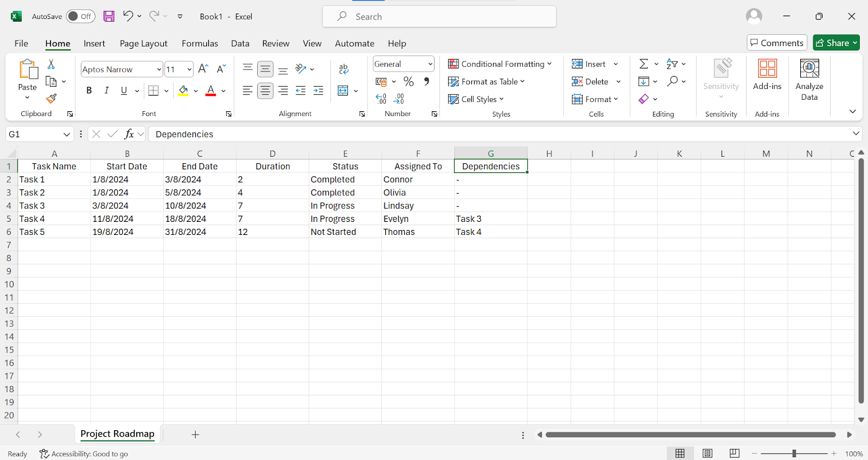Apply top align to cell text

(247, 69)
